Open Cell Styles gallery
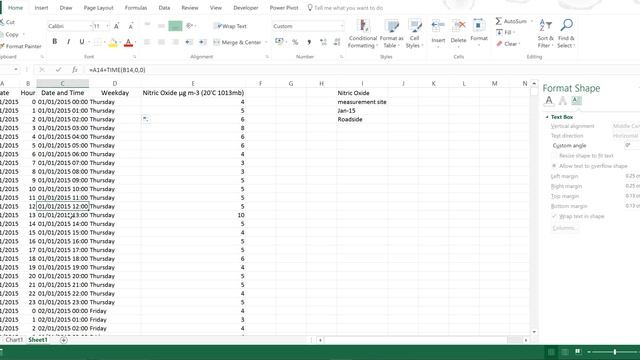 414,34
